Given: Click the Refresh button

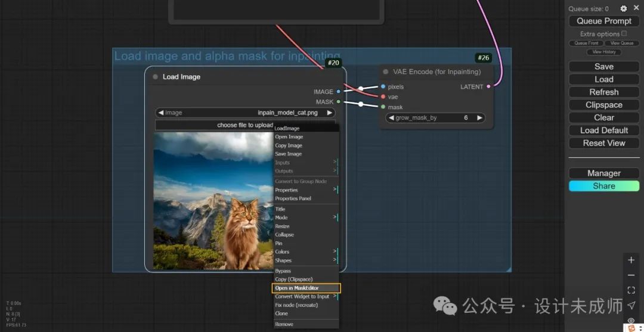Looking at the screenshot, I should point(603,92).
